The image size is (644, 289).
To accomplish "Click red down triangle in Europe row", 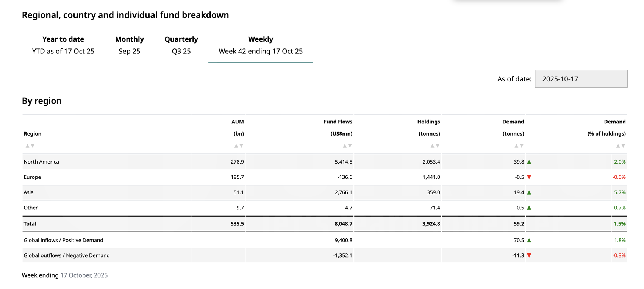I will coord(529,177).
